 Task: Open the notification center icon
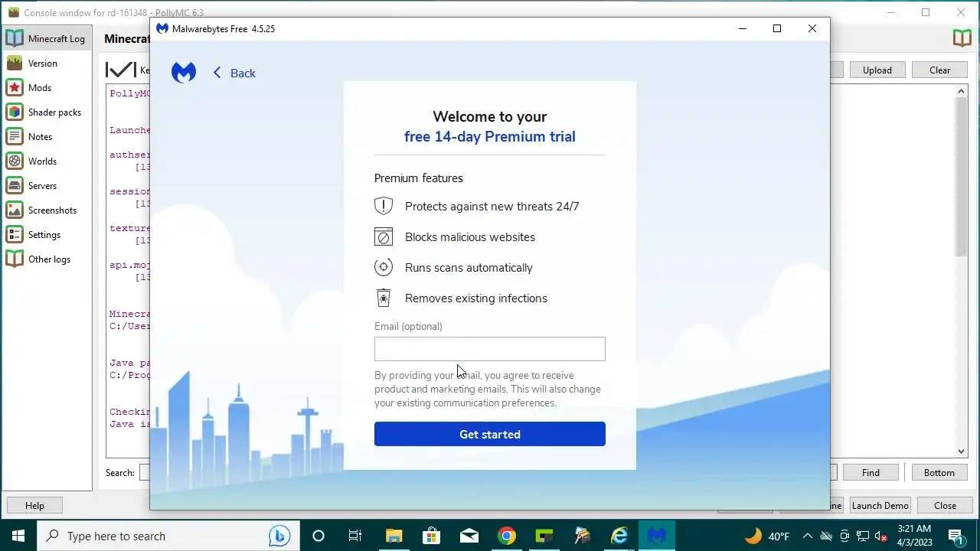(956, 536)
